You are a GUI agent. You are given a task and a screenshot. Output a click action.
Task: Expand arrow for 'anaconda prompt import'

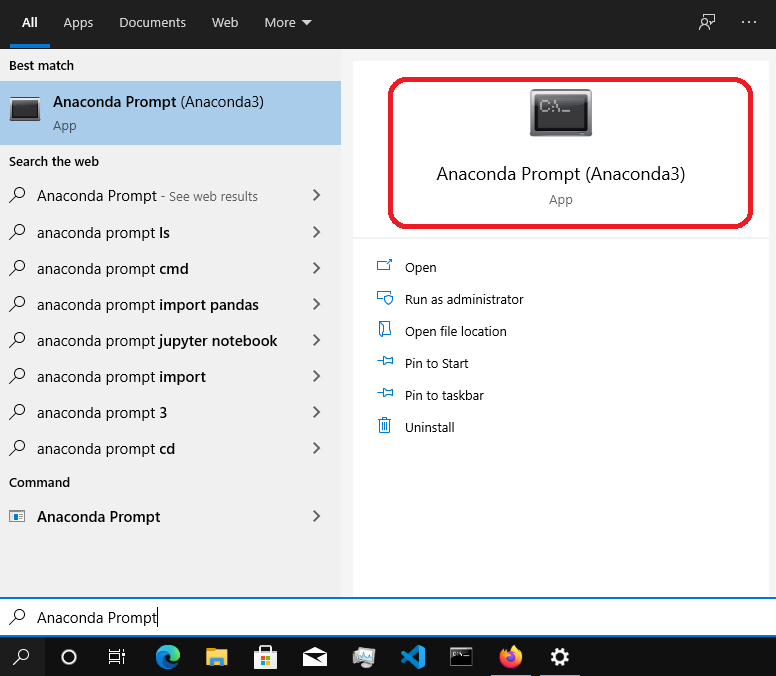pyautogui.click(x=317, y=377)
